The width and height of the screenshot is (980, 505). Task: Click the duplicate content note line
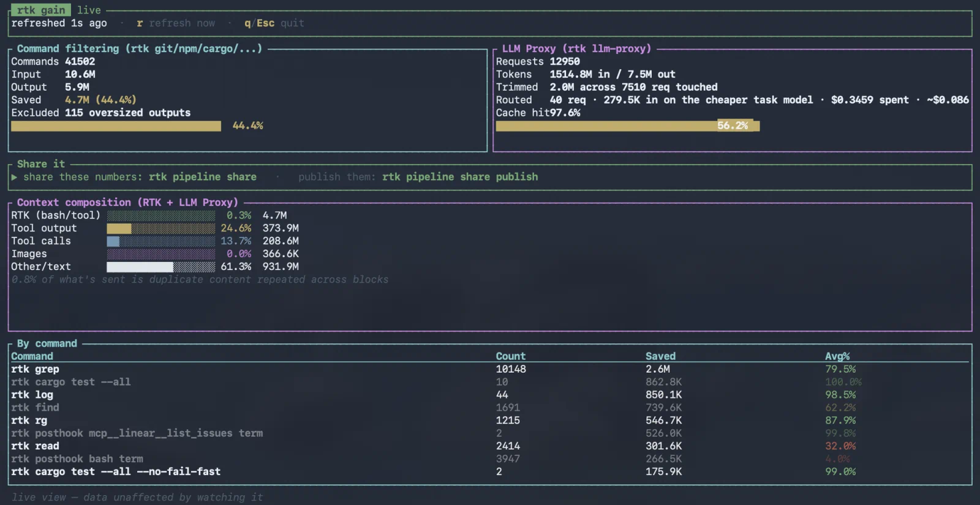[200, 280]
